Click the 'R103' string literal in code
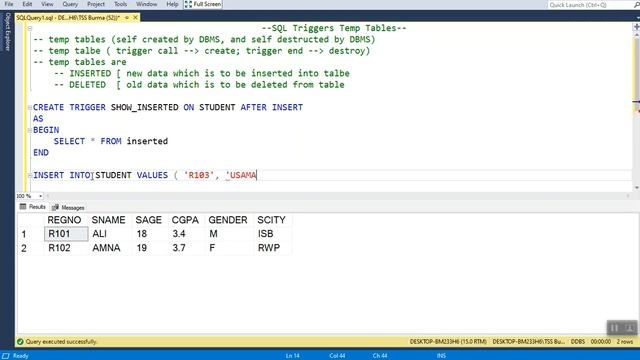The image size is (640, 360). tap(199, 175)
